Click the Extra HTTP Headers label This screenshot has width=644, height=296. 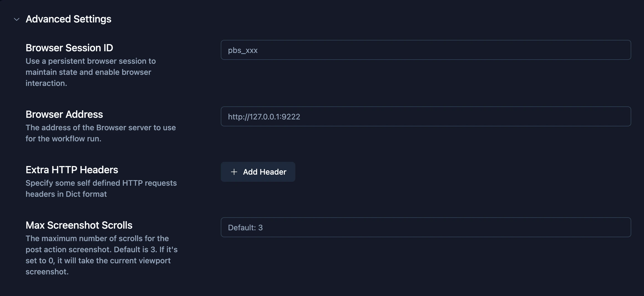(72, 170)
